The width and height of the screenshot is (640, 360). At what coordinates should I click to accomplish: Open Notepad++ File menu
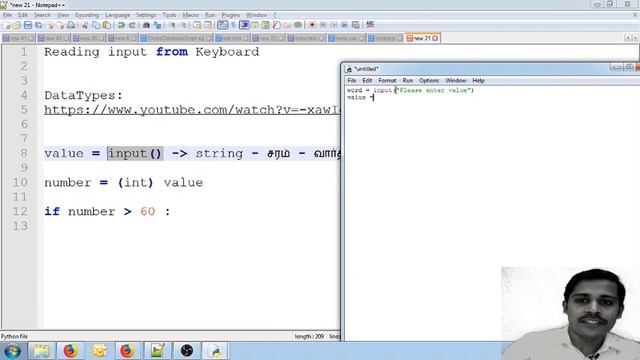click(7, 15)
